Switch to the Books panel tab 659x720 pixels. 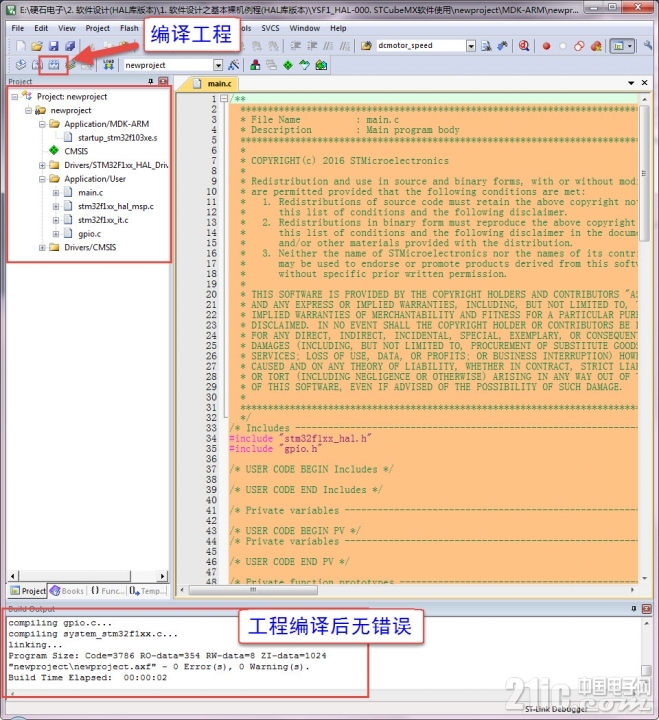[x=67, y=591]
